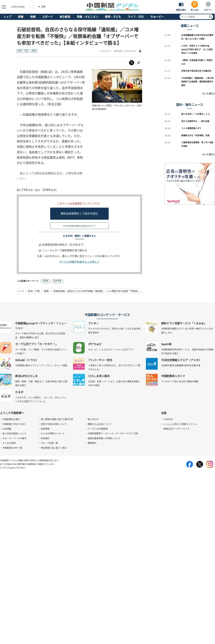Click the paperclip copy-link icon
The height and width of the screenshot is (644, 215).
pos(138,63)
